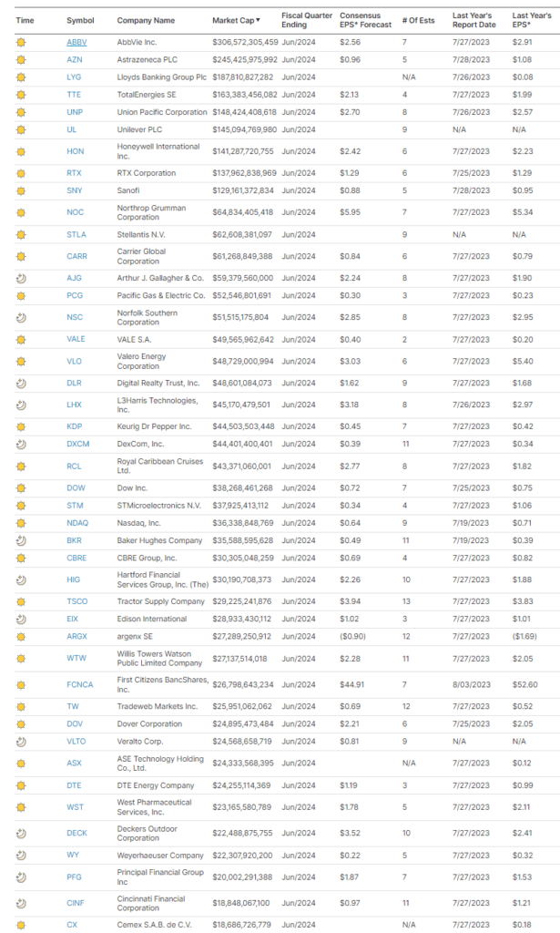Click the sun icon in the Honeywell row
Viewport: 560px width, 933px height.
pyautogui.click(x=21, y=151)
